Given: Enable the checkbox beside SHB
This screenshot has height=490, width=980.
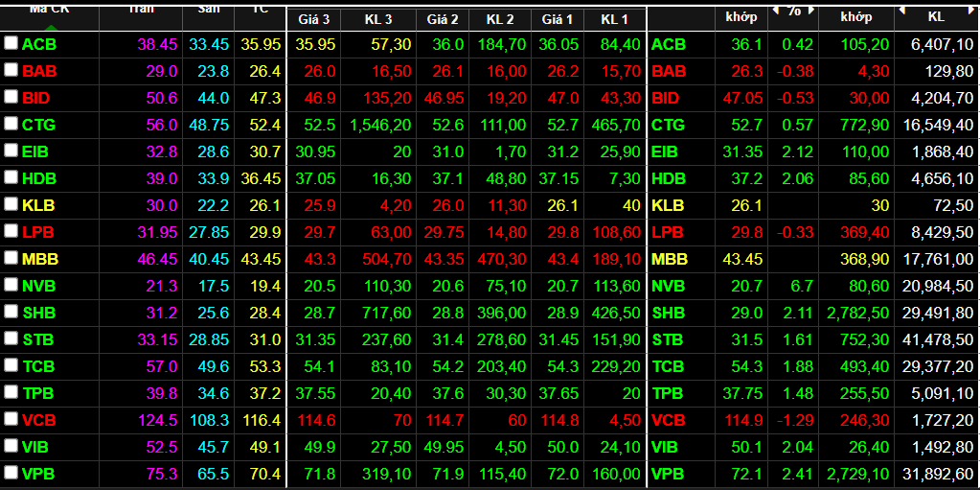Looking at the screenshot, I should (11, 313).
